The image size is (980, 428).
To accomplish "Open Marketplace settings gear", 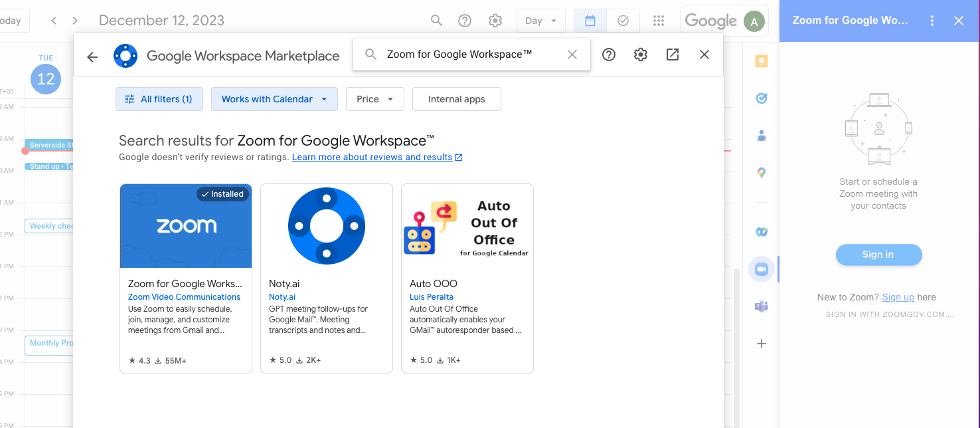I will (x=641, y=54).
